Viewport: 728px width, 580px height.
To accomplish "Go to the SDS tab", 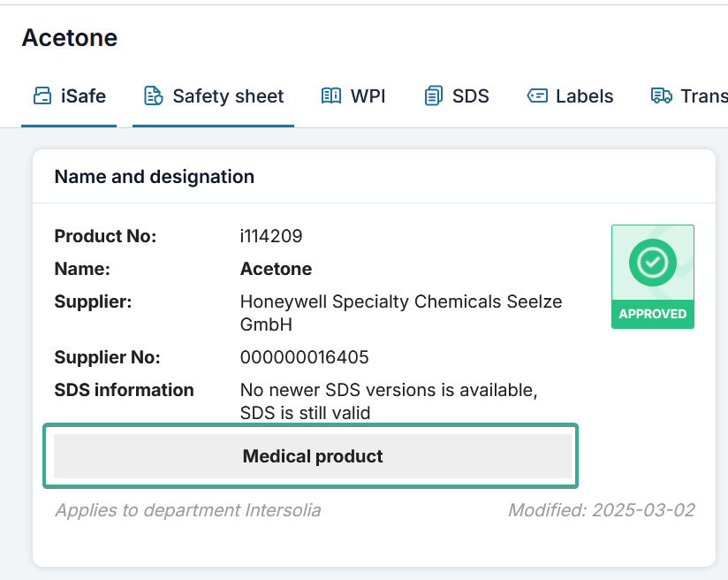I will point(470,96).
